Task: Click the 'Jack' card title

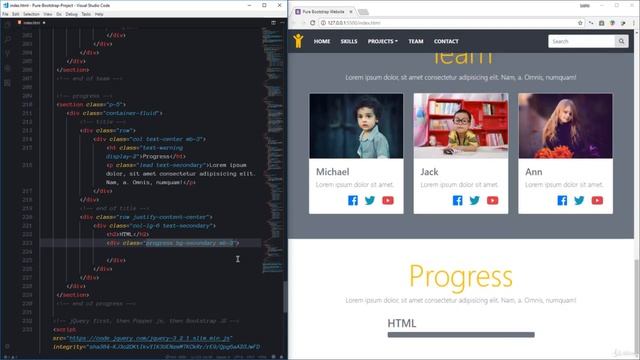Action: click(x=429, y=172)
